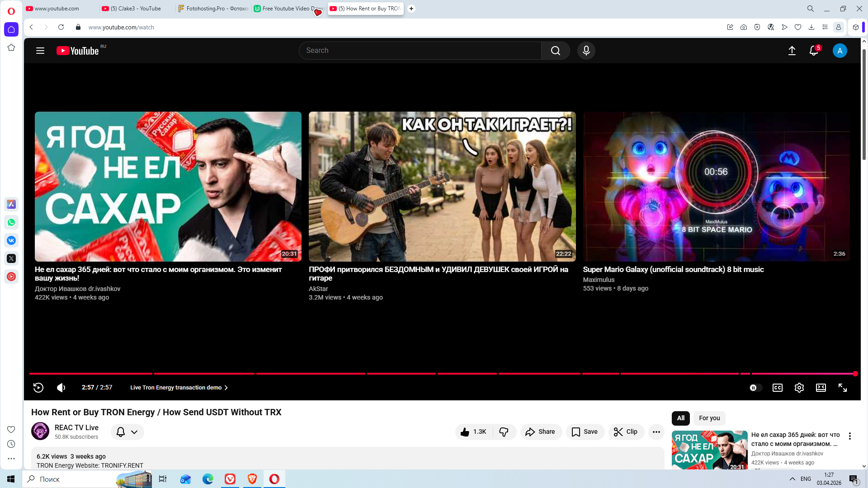Expand the Live Tron Energy chapter
The width and height of the screenshot is (868, 488).
(x=179, y=388)
